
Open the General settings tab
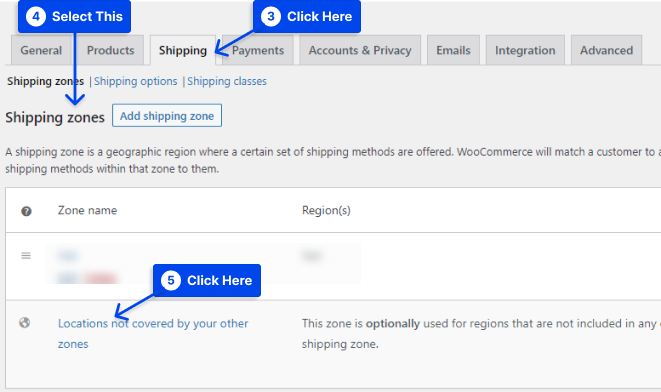pos(41,50)
